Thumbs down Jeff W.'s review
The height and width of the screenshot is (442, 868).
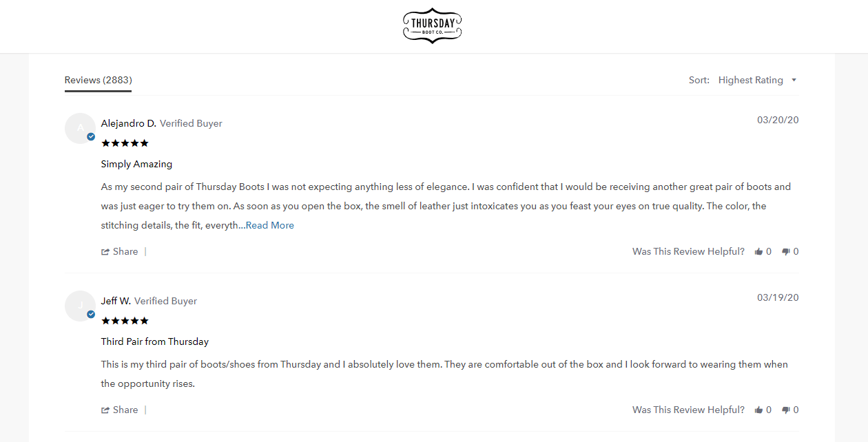786,410
